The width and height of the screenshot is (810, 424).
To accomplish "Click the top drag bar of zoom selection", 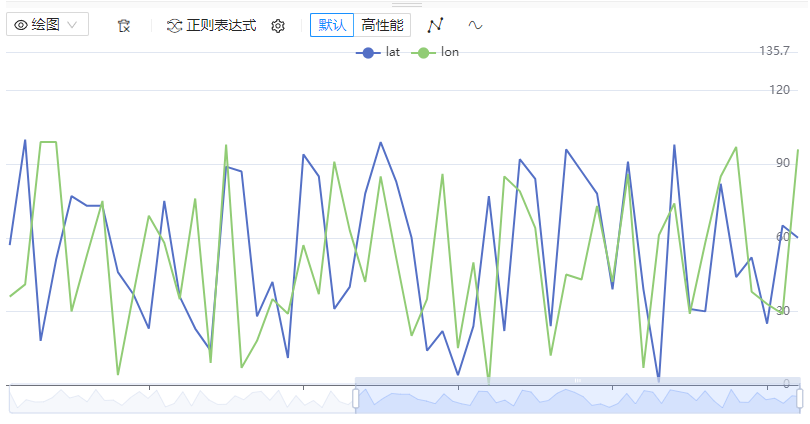I will pos(577,380).
